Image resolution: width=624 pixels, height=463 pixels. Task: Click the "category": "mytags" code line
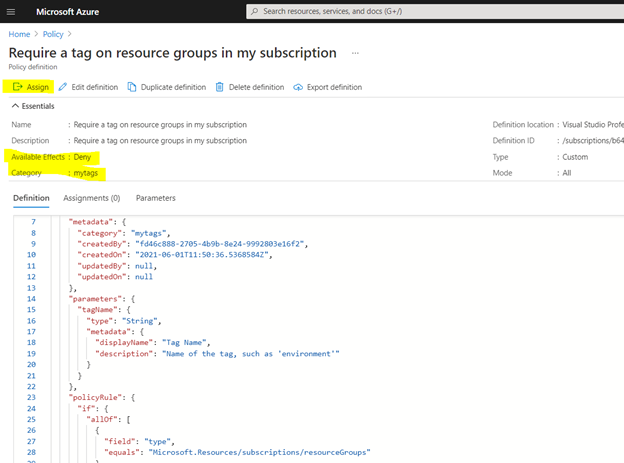point(124,233)
